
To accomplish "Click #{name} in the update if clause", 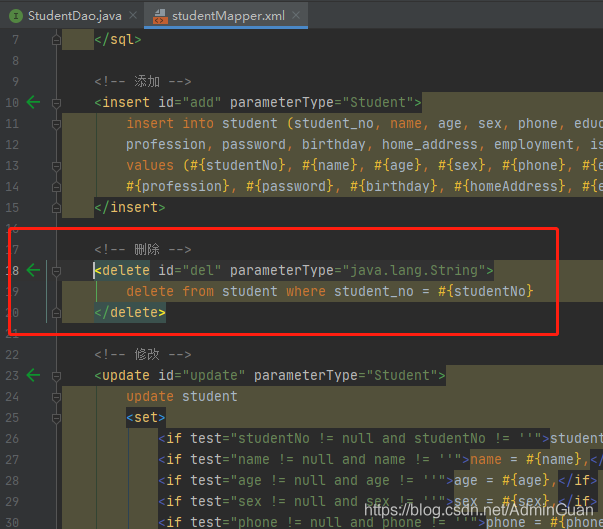I will (553, 459).
